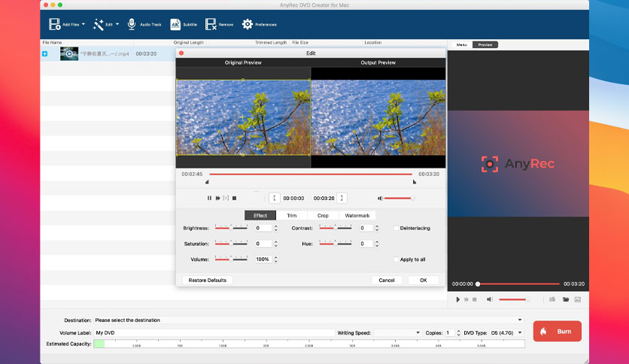Open the Crop tab

[x=323, y=216]
